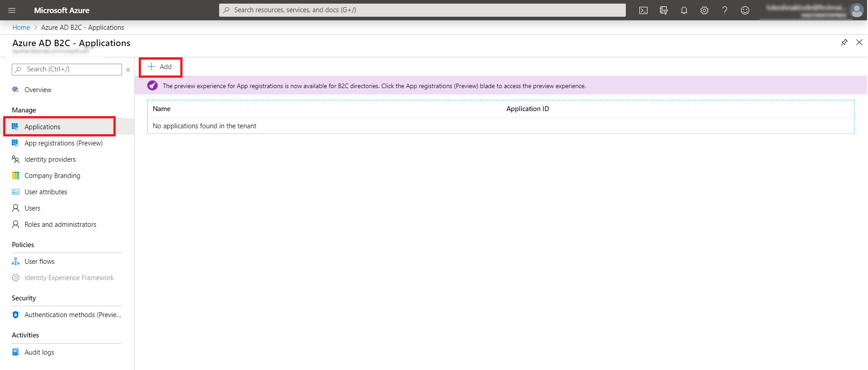Select the Azure AD B2C - Applications breadcrumb
868x370 pixels.
83,28
